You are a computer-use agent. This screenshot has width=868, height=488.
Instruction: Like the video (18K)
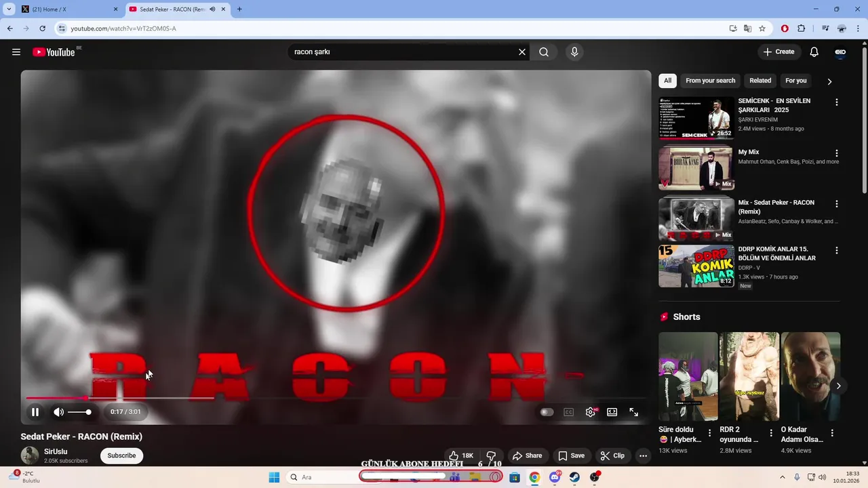tap(460, 455)
